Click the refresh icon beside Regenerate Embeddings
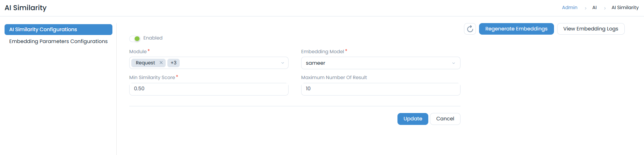 (470, 29)
